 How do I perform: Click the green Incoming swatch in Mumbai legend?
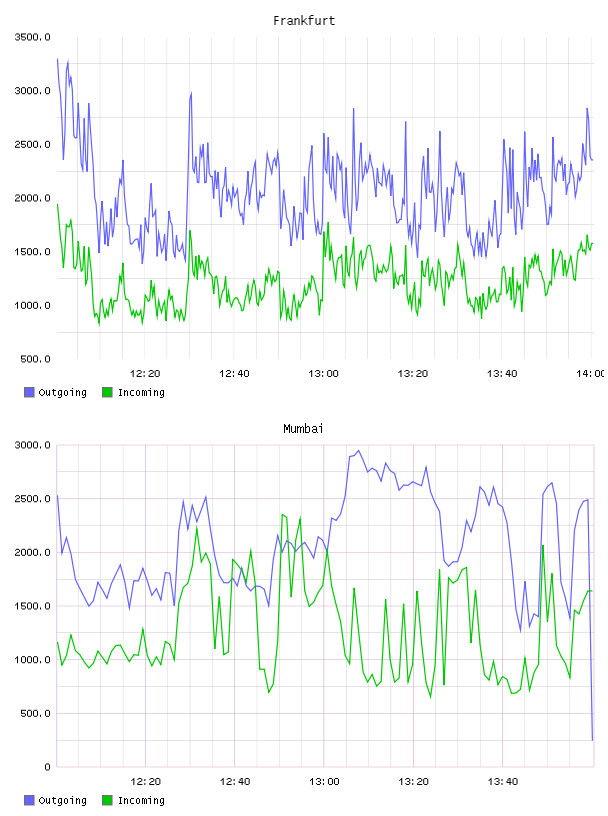pyautogui.click(x=107, y=800)
